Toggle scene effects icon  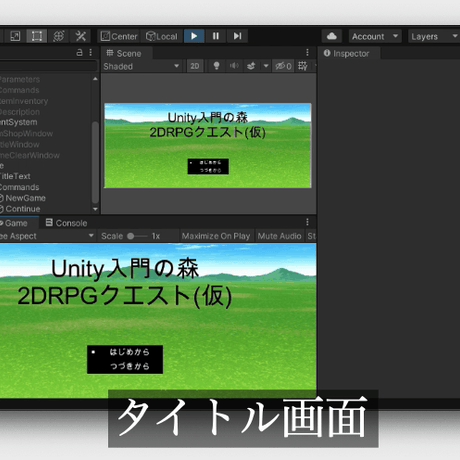251,66
